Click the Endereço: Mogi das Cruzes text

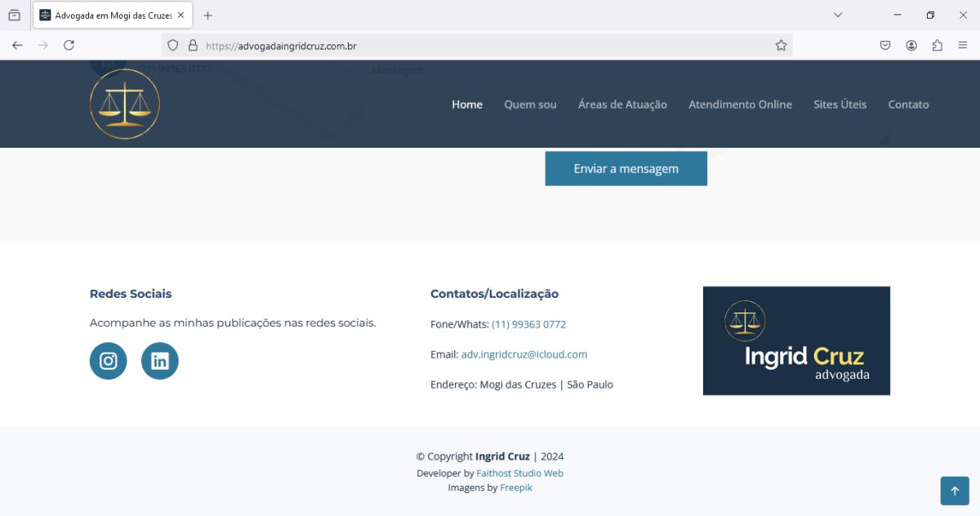pyautogui.click(x=522, y=385)
